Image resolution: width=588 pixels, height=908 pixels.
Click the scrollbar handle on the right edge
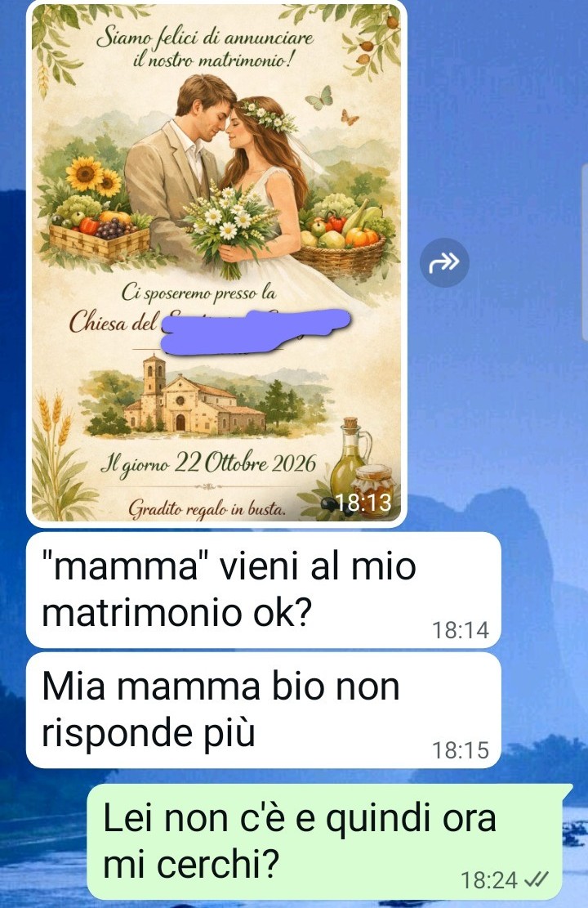click(x=585, y=250)
